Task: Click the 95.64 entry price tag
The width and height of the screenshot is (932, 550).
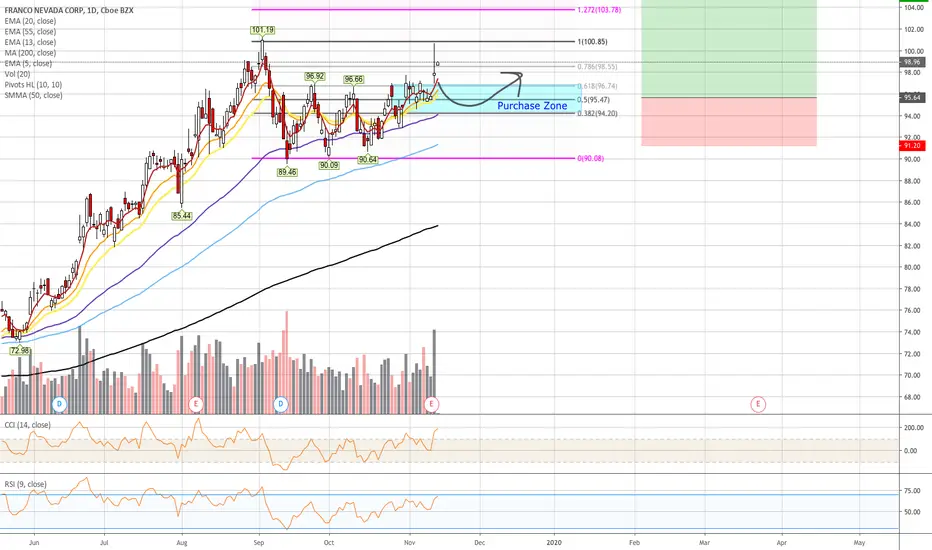Action: coord(912,98)
